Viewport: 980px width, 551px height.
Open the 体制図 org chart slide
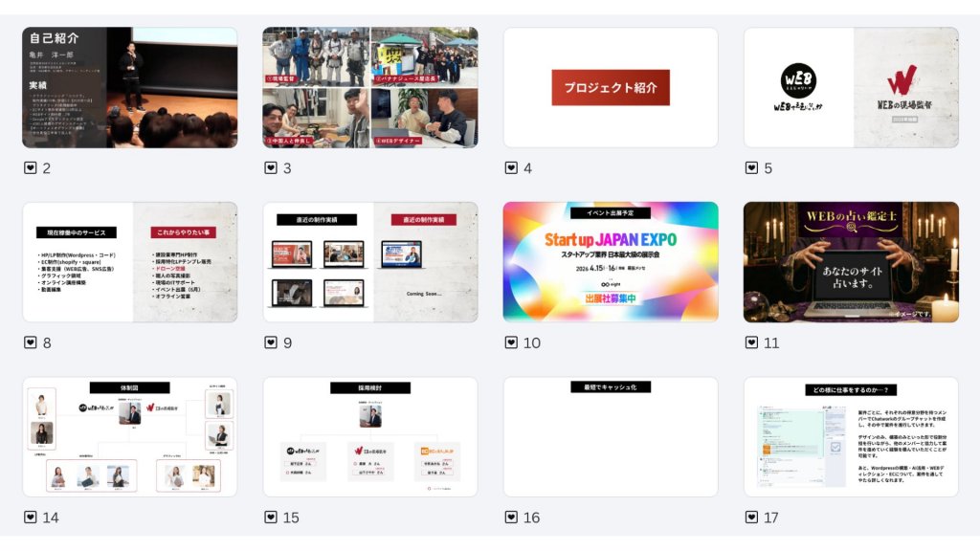click(130, 436)
